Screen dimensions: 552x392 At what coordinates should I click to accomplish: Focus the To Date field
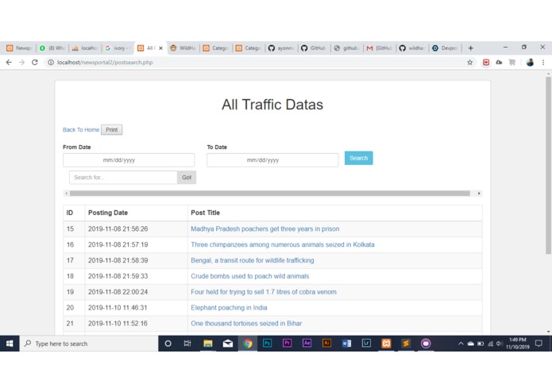pyautogui.click(x=272, y=160)
